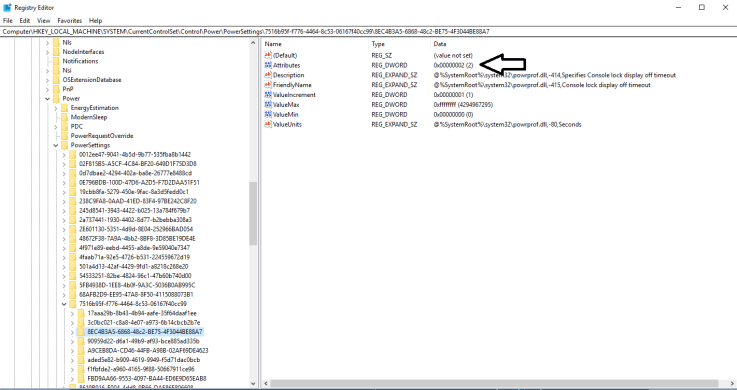
Task: Expand key 3c0bc021-c8a8-4e07-a973-6b14cbcb2b7e
Action: [72, 323]
